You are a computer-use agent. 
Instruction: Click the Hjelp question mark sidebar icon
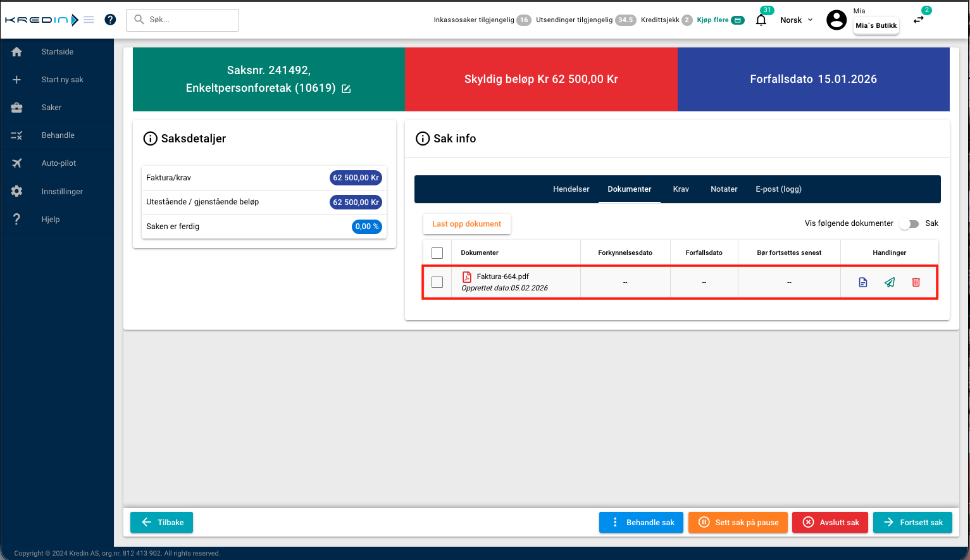click(17, 220)
